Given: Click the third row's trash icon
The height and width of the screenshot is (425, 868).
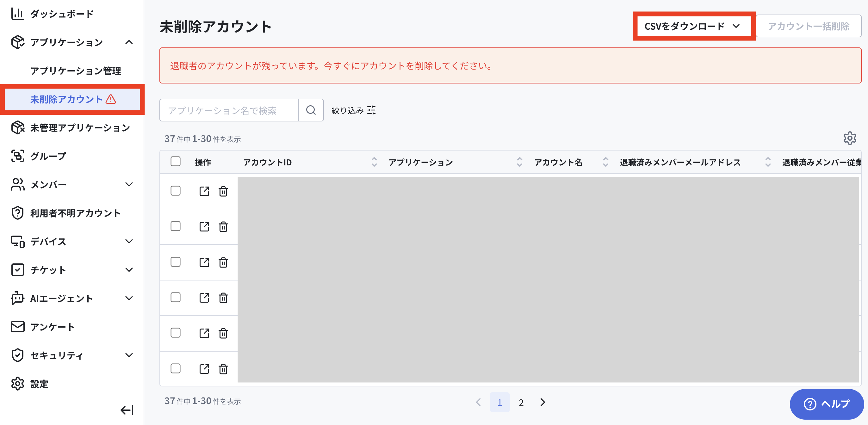Looking at the screenshot, I should point(223,262).
